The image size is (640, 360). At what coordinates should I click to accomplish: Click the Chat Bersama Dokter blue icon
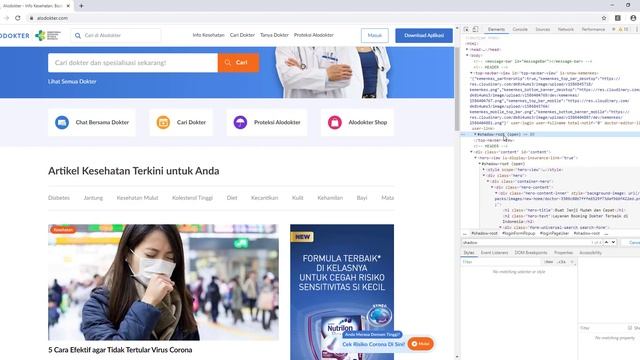(62, 122)
